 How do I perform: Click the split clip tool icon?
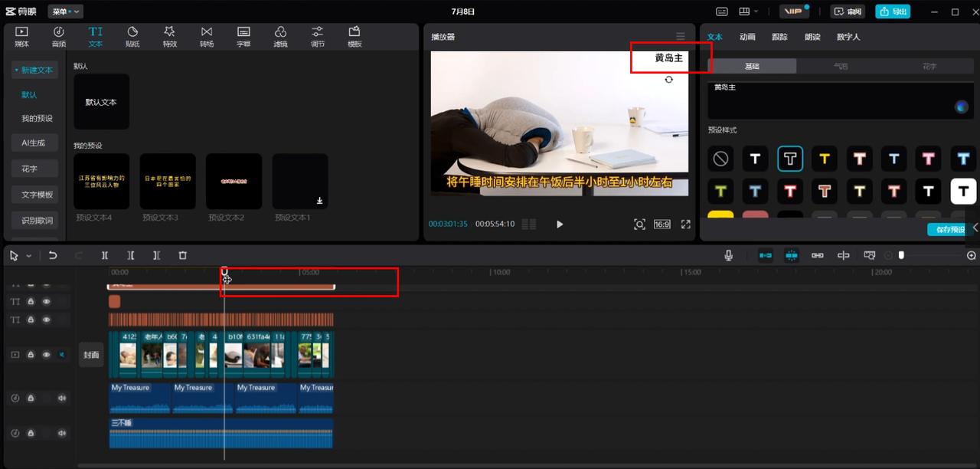pyautogui.click(x=105, y=255)
